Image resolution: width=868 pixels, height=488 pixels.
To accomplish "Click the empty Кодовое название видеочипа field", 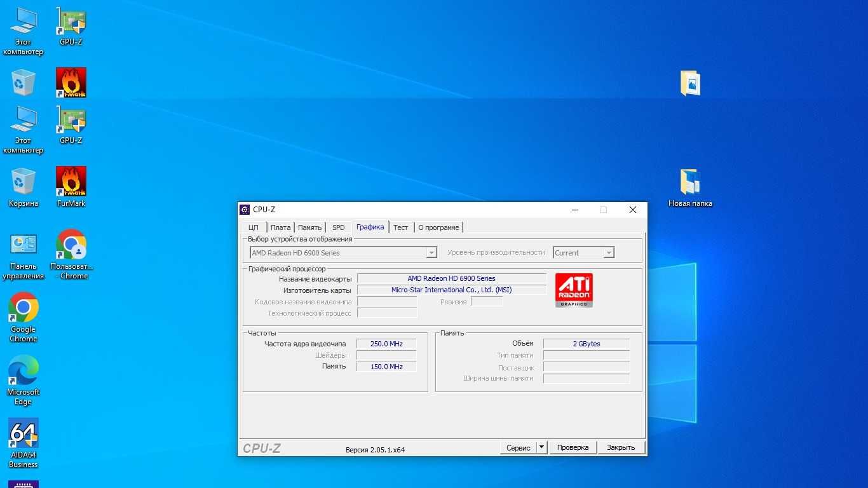I will 387,302.
